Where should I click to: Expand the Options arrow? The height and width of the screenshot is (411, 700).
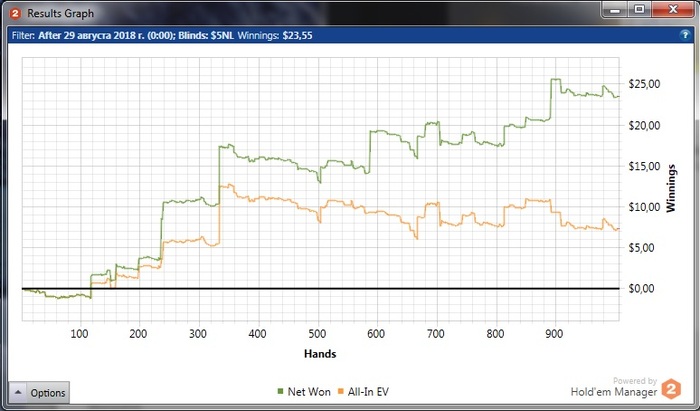tap(18, 393)
